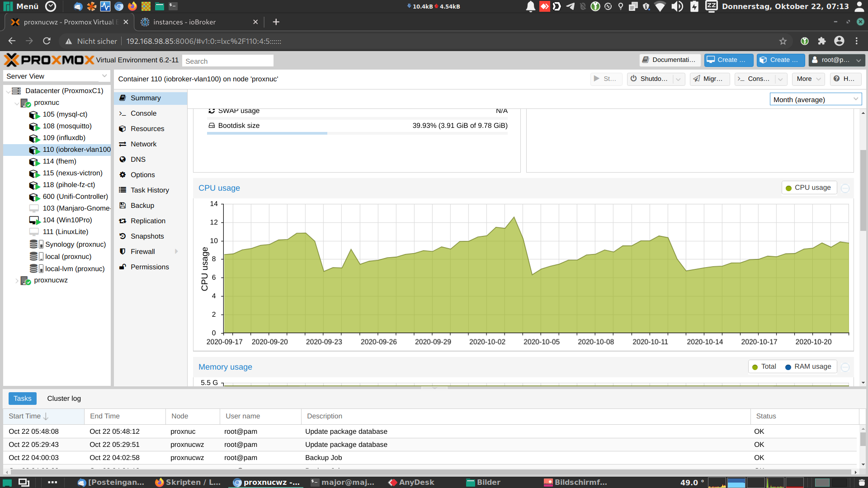Click the Firewall shield icon

pyautogui.click(x=123, y=252)
